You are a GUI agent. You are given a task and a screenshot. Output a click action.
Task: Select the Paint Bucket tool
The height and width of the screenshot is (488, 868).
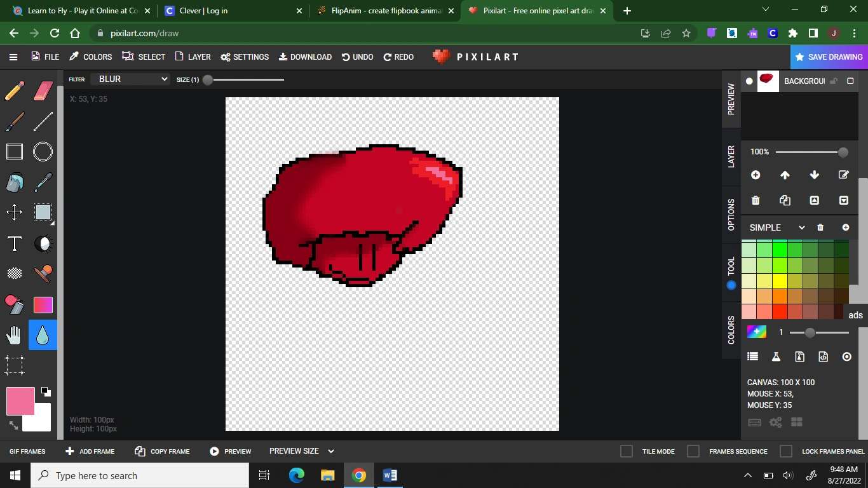tap(14, 182)
